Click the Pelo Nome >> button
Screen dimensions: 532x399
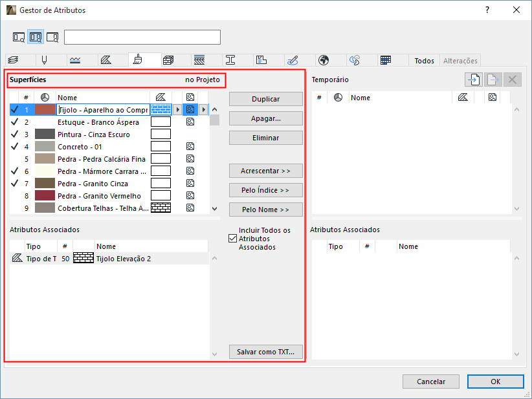coord(265,210)
